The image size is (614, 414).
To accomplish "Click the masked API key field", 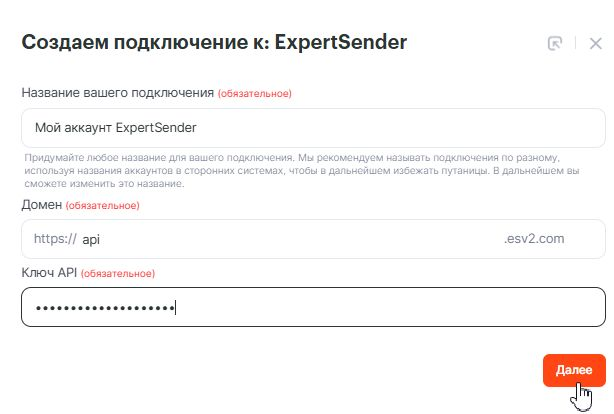I will 312,307.
